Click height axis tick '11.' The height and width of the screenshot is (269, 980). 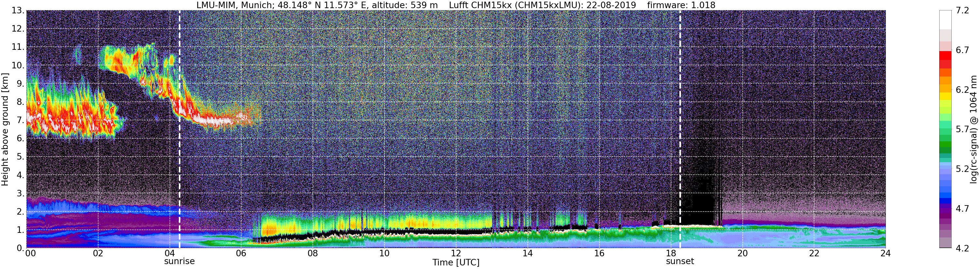pos(18,47)
